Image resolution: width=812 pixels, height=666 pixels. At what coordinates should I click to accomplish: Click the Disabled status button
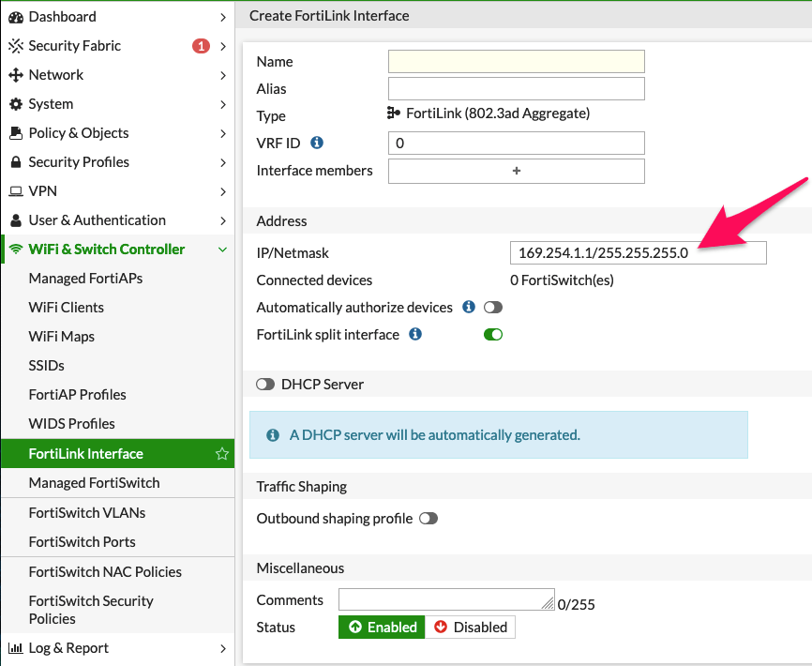pyautogui.click(x=471, y=627)
